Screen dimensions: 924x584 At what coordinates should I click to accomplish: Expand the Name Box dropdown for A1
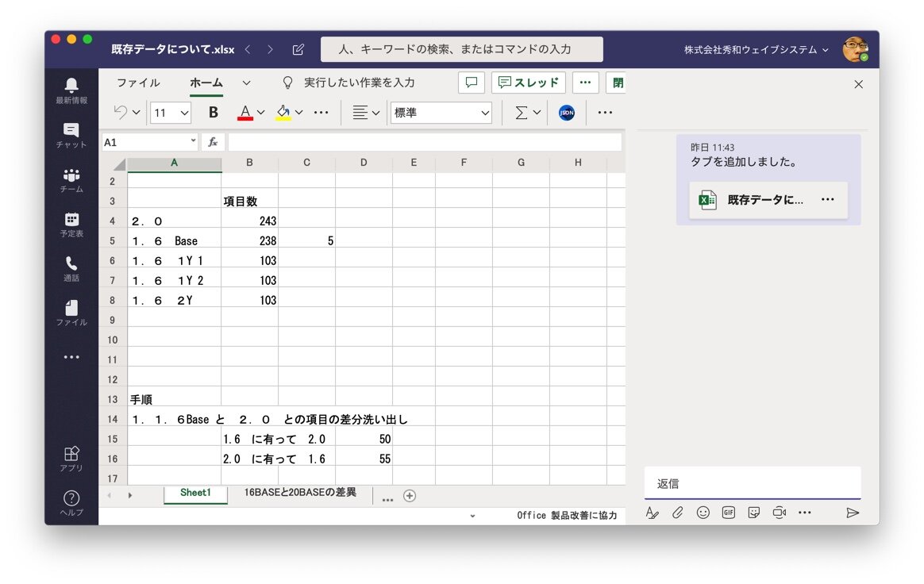pyautogui.click(x=193, y=142)
